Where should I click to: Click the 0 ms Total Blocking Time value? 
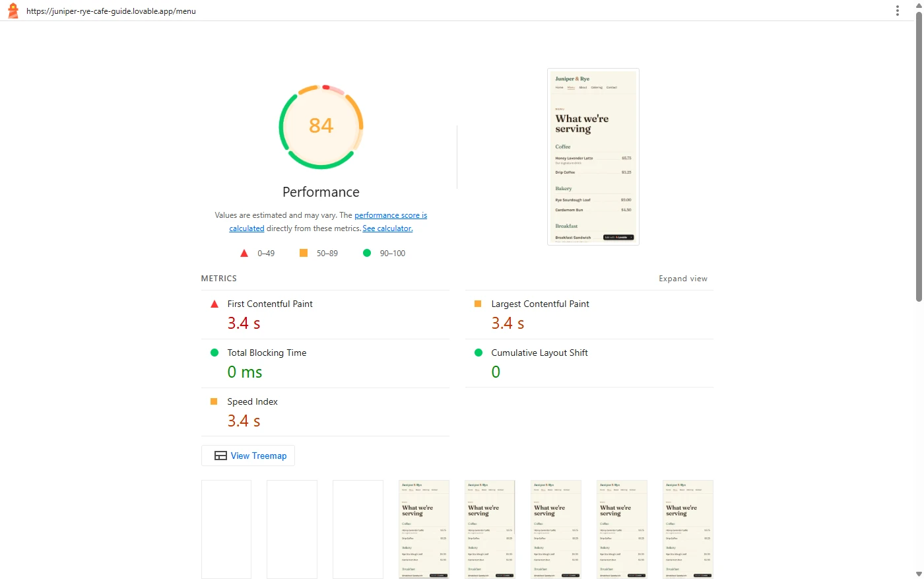coord(245,372)
